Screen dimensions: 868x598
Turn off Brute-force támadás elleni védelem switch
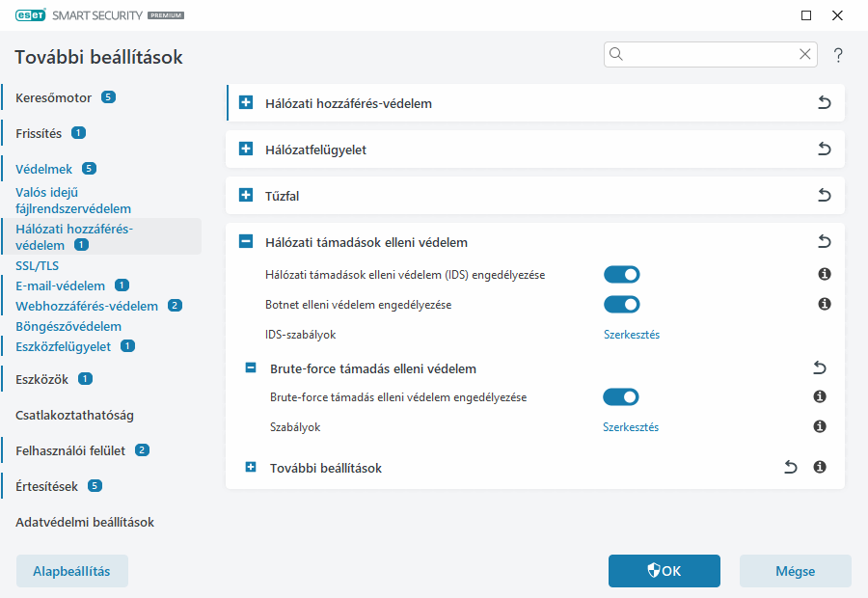click(x=621, y=397)
